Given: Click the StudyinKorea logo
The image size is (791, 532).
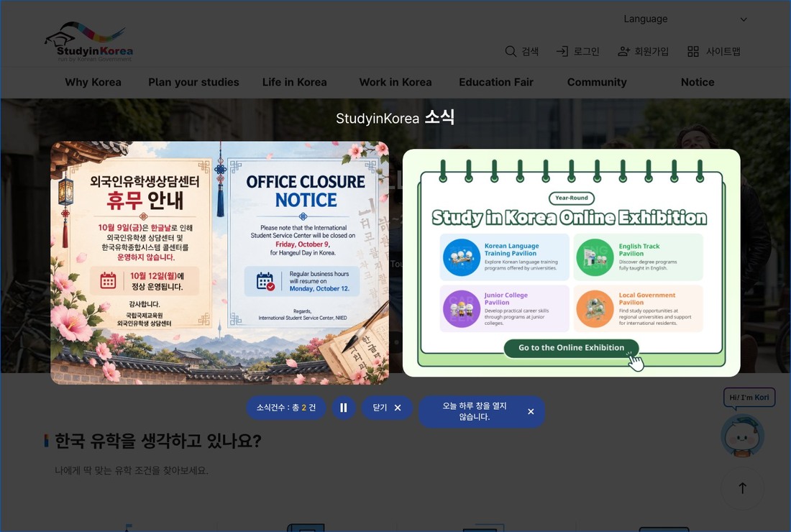Looking at the screenshot, I should pyautogui.click(x=89, y=42).
